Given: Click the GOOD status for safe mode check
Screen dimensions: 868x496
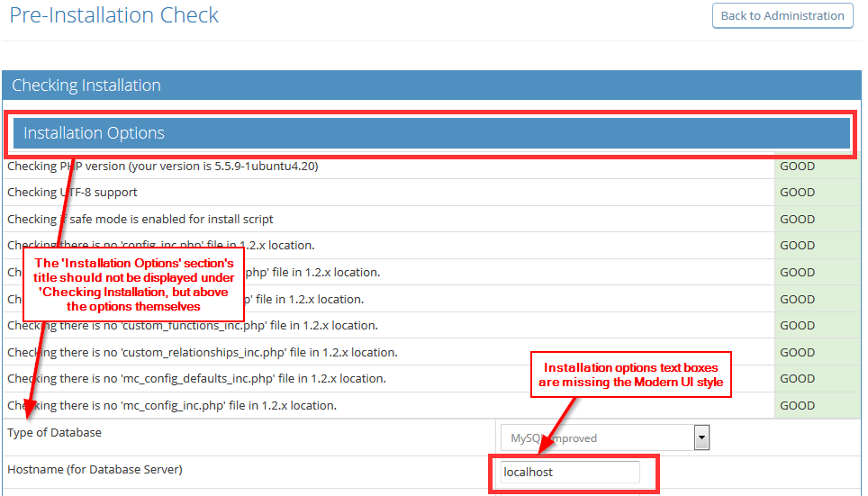Looking at the screenshot, I should point(797,219).
